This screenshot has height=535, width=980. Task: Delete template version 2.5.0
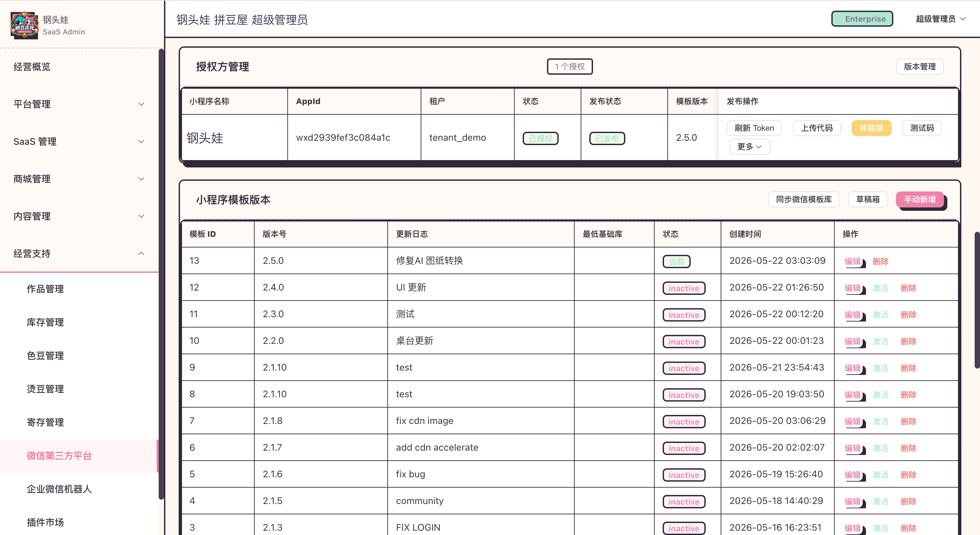click(x=880, y=261)
